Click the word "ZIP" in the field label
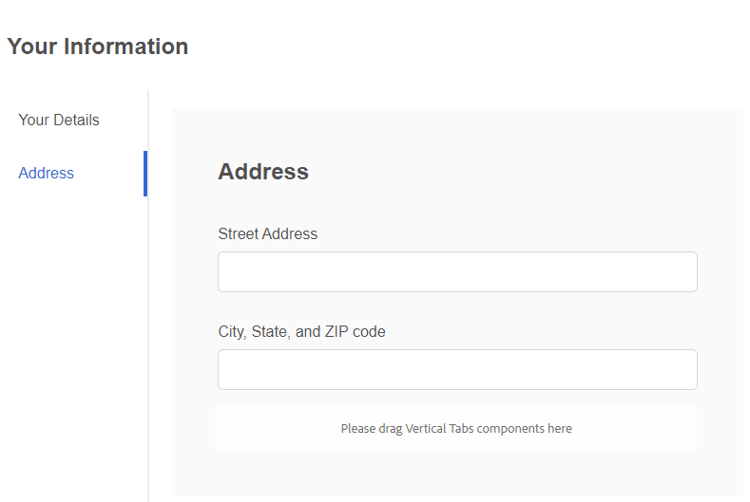The image size is (750, 502). (337, 332)
